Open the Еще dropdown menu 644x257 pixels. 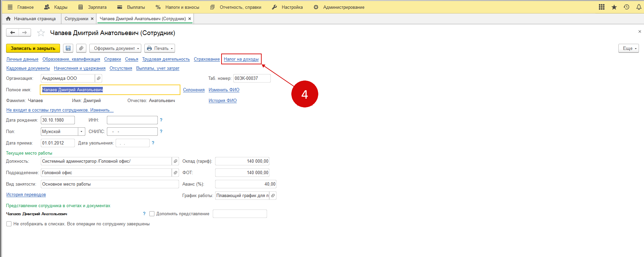point(628,48)
